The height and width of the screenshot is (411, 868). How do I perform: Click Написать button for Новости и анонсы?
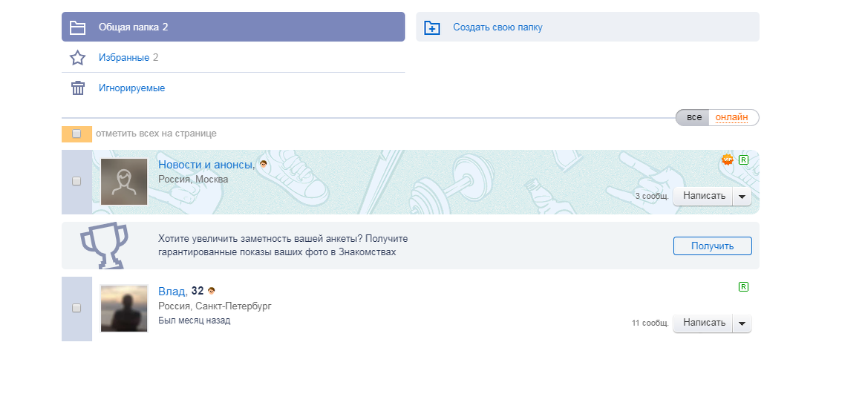pyautogui.click(x=704, y=196)
